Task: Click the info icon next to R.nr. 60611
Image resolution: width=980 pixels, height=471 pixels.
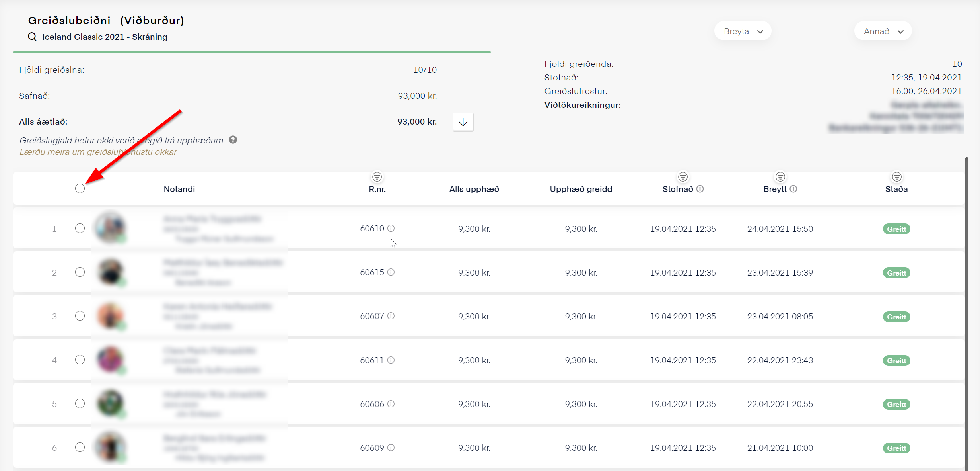Action: tap(391, 360)
